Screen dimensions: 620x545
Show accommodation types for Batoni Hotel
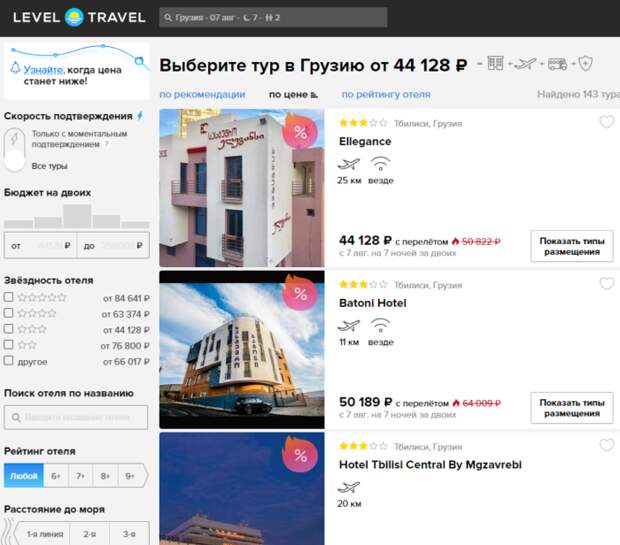click(572, 408)
